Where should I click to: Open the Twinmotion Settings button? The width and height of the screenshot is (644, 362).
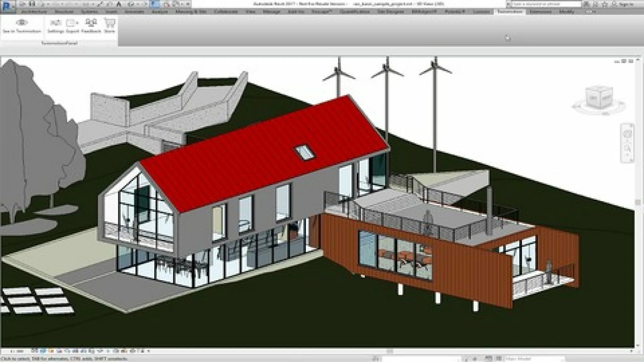coord(56,23)
